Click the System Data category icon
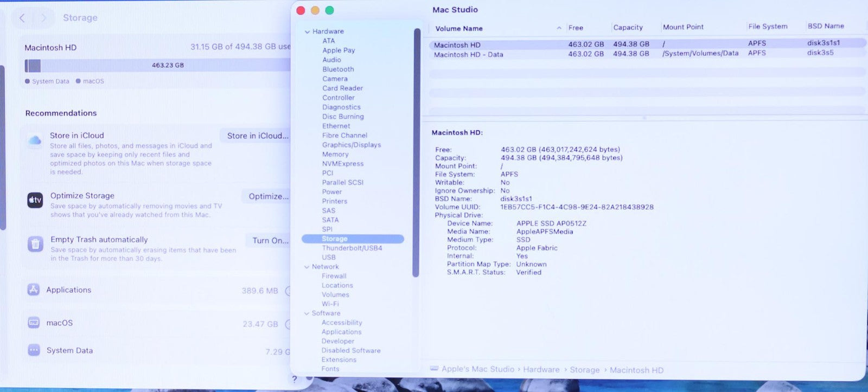Image resolution: width=868 pixels, height=392 pixels. (34, 350)
